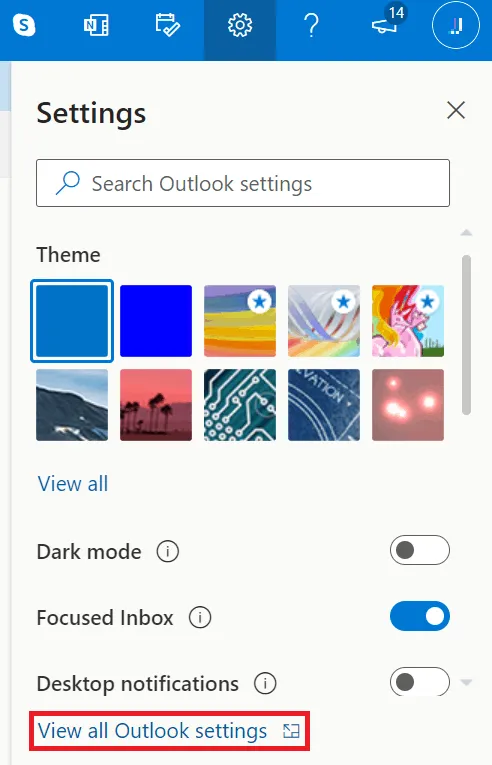Click the settings panel scrollbar thumb
The image size is (492, 765).
coord(466,335)
